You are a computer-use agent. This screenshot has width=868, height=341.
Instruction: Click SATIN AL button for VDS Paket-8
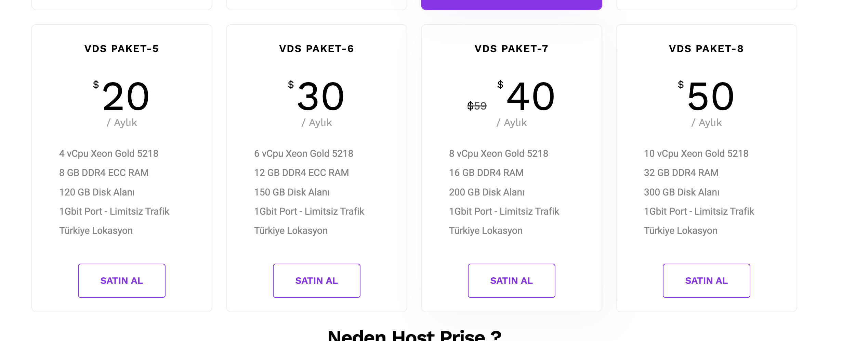pyautogui.click(x=706, y=281)
